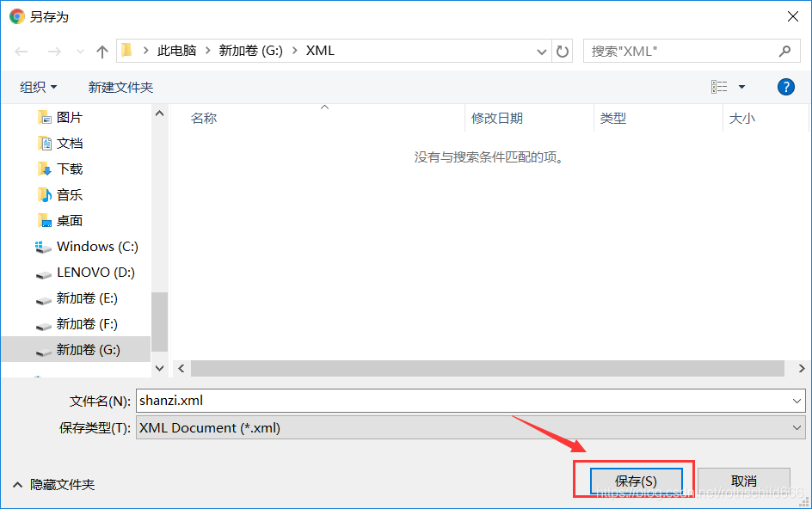
Task: Sort by the 名称 column header
Action: pos(204,119)
